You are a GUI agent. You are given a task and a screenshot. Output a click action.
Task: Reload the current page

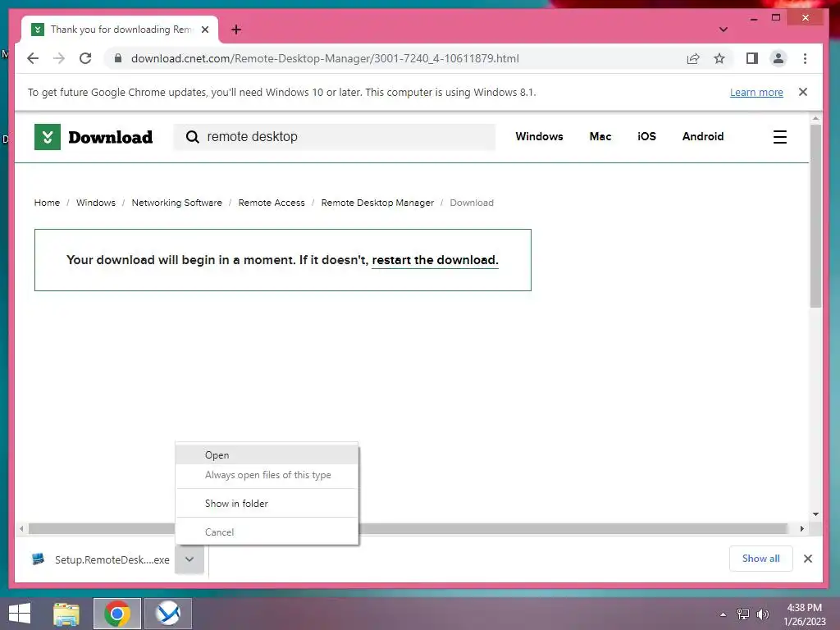coord(85,58)
